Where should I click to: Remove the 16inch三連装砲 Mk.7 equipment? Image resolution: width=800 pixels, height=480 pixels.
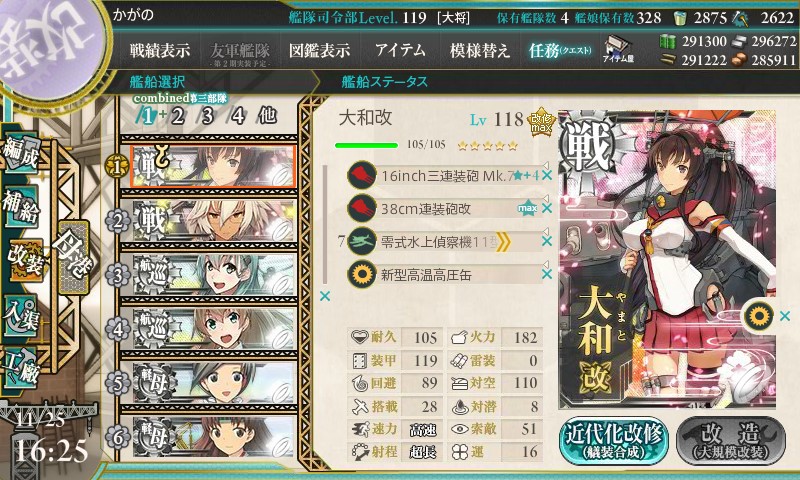[547, 175]
